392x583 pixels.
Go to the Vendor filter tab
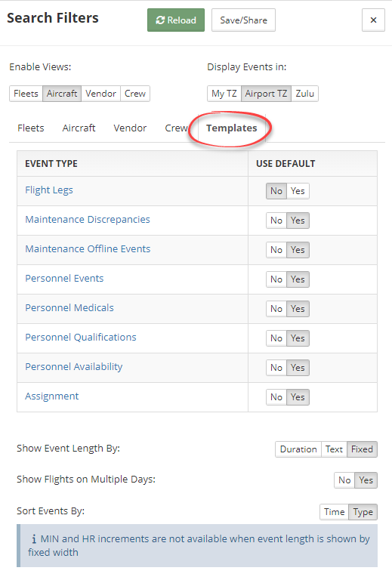(x=130, y=128)
